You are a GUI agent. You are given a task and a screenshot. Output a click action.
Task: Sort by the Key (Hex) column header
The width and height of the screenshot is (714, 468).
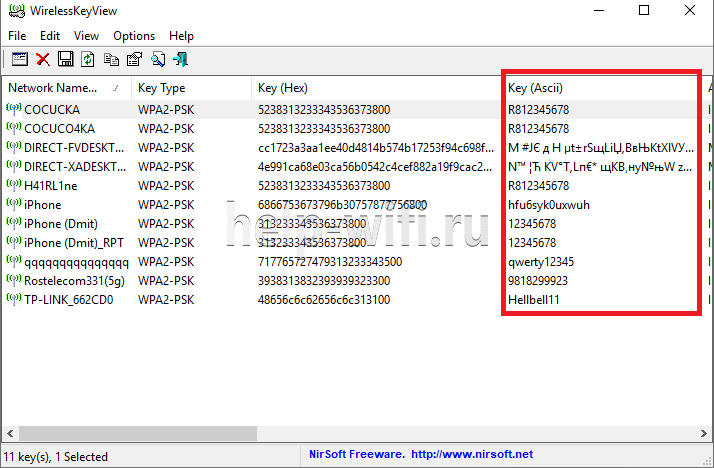[376, 88]
